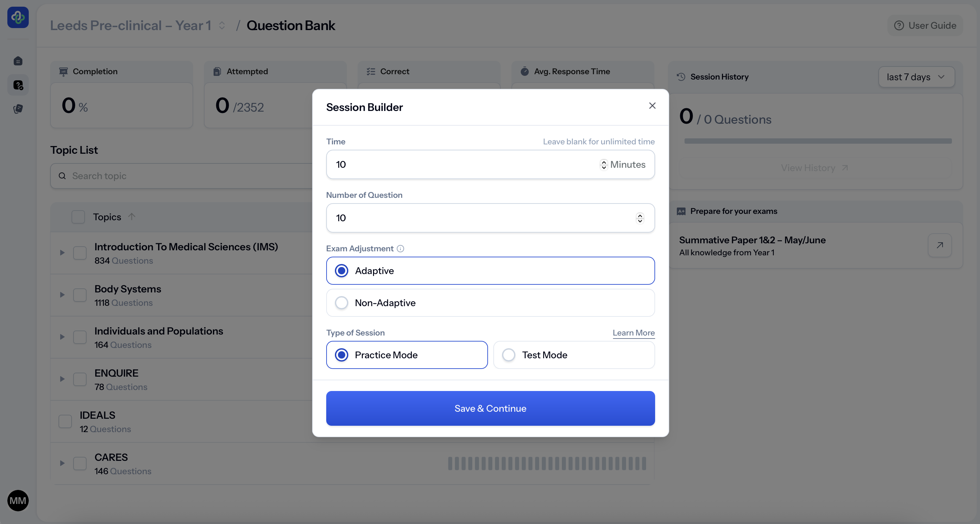Screen dimensions: 980x524
Task: Expand the Introduction To Medical Sciences topic
Action: pos(62,253)
